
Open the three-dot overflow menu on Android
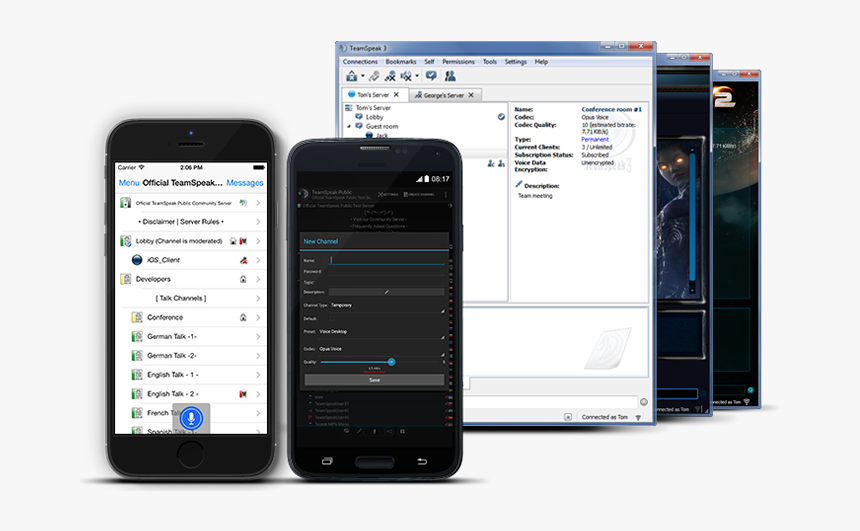coord(445,194)
